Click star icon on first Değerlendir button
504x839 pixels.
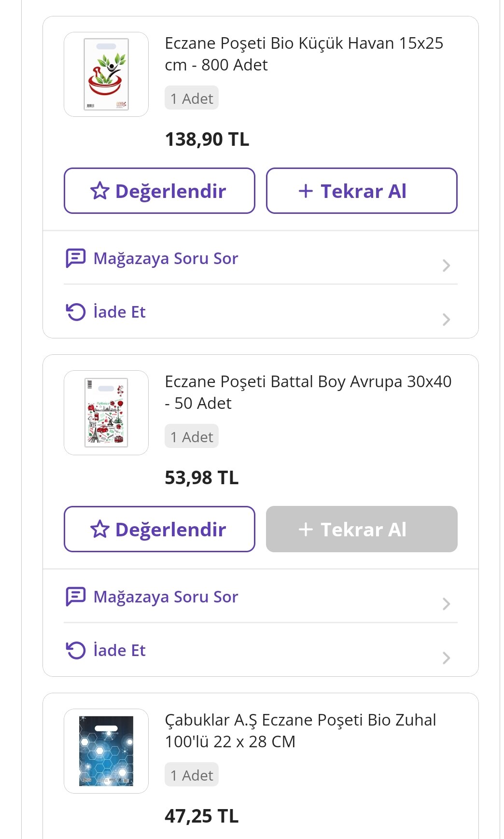(100, 191)
